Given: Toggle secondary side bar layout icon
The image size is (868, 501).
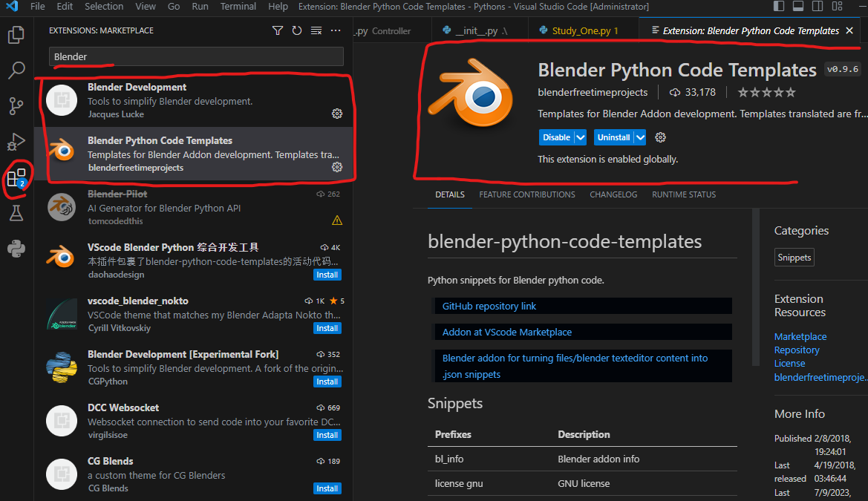Looking at the screenshot, I should point(817,6).
